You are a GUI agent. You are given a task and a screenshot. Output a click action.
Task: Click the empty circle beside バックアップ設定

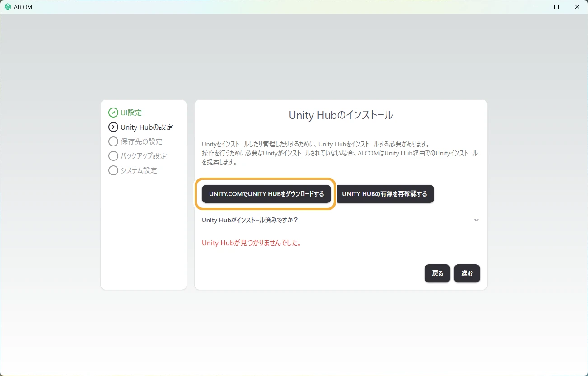point(113,156)
